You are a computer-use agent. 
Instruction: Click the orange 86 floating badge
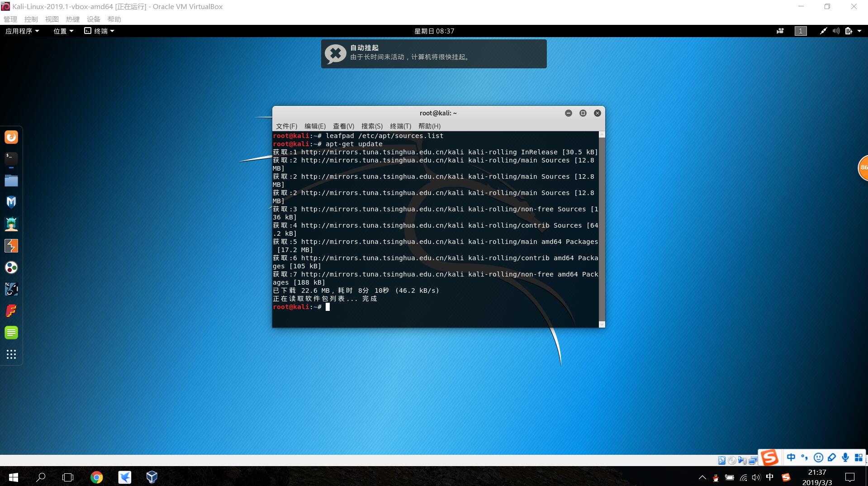863,167
